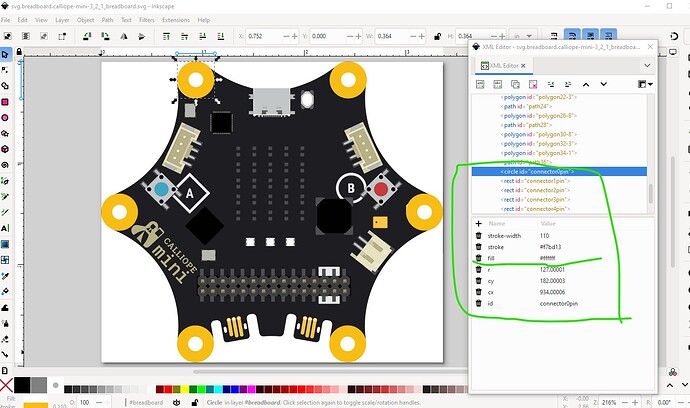
Task: Click New text node icon in XML Editor
Action: coord(498,84)
